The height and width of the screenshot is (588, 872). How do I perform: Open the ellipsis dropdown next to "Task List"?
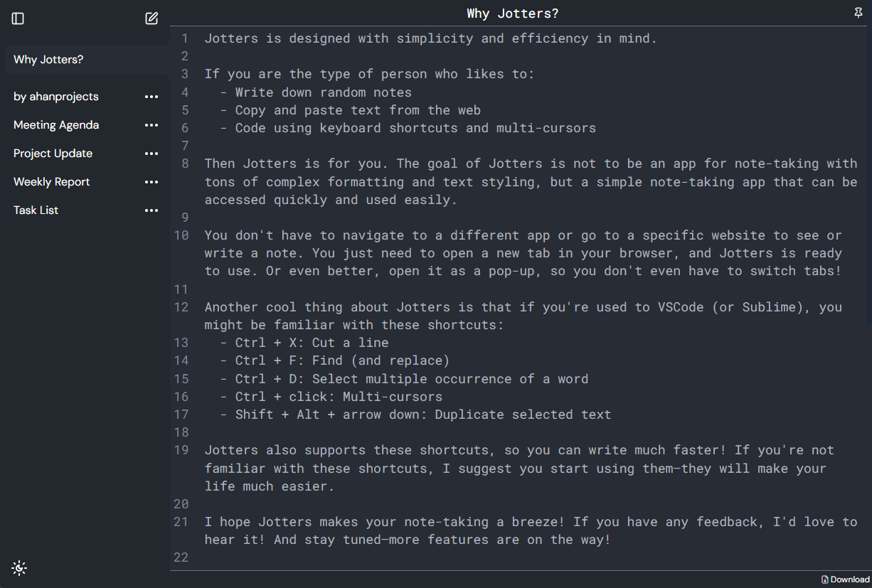pos(151,210)
